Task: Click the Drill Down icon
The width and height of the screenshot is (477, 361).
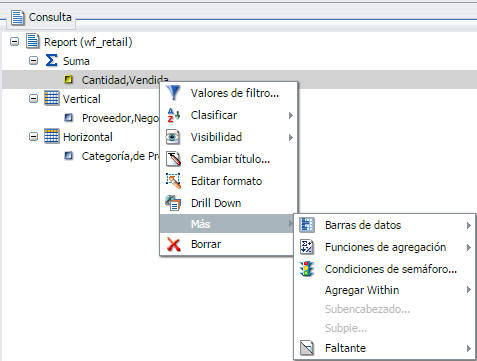Action: point(173,203)
